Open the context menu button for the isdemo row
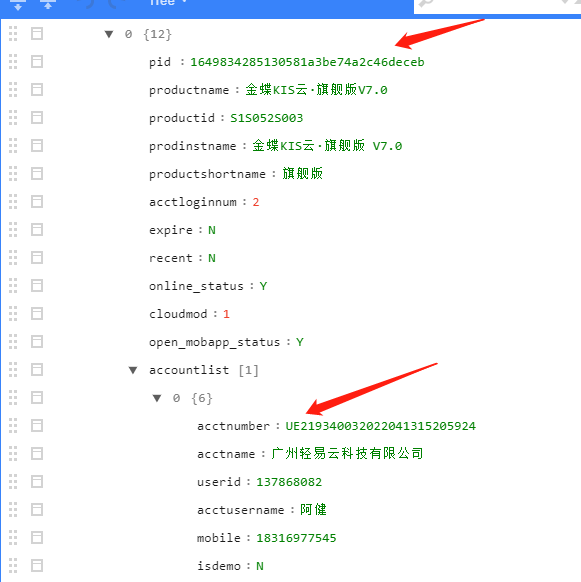Image resolution: width=581 pixels, height=582 pixels. [37, 565]
